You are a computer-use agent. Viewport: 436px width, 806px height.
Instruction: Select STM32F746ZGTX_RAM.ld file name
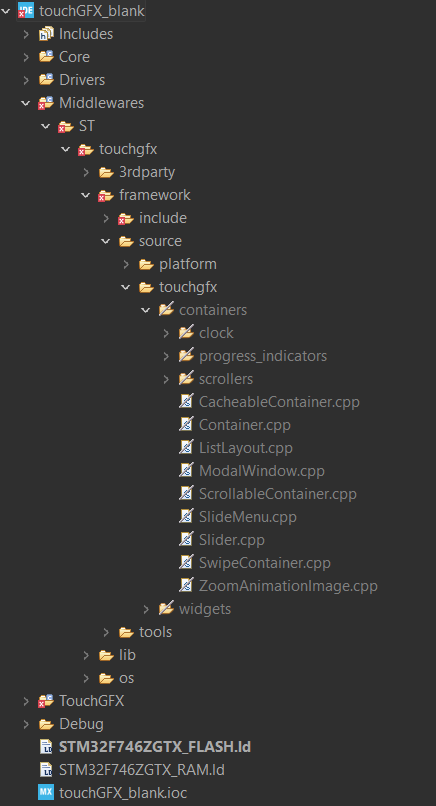coord(142,770)
